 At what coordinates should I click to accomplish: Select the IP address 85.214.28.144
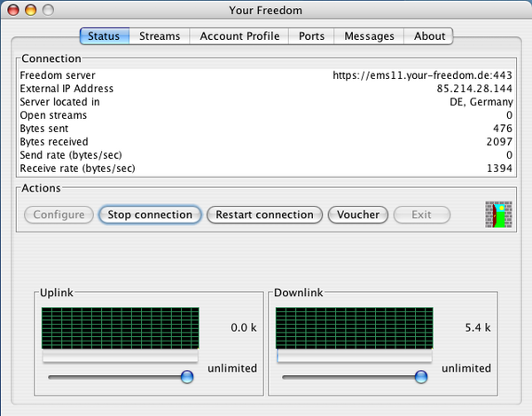pos(474,89)
